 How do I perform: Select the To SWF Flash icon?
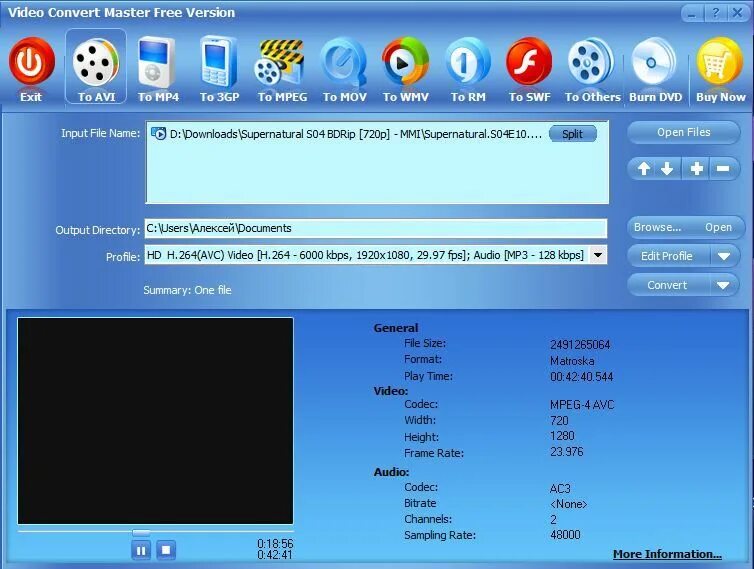[529, 63]
